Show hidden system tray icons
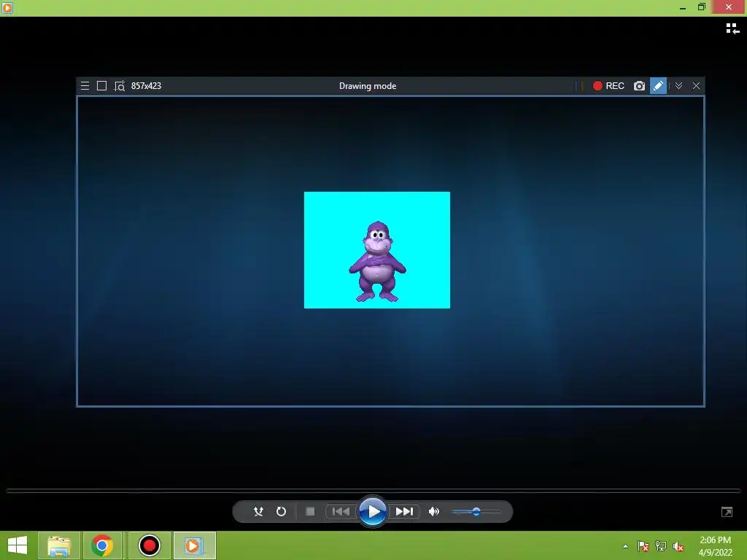 pyautogui.click(x=625, y=546)
